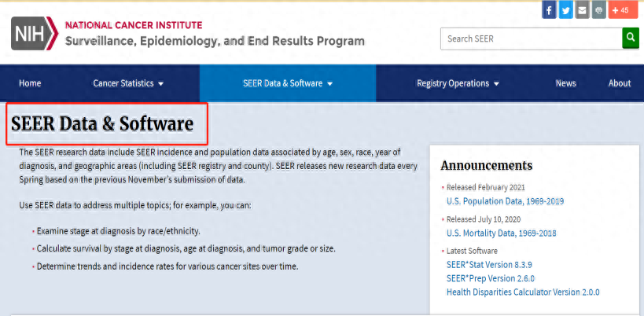Click the green search magnifier button
Viewport: 644px width, 316px height.
point(630,38)
